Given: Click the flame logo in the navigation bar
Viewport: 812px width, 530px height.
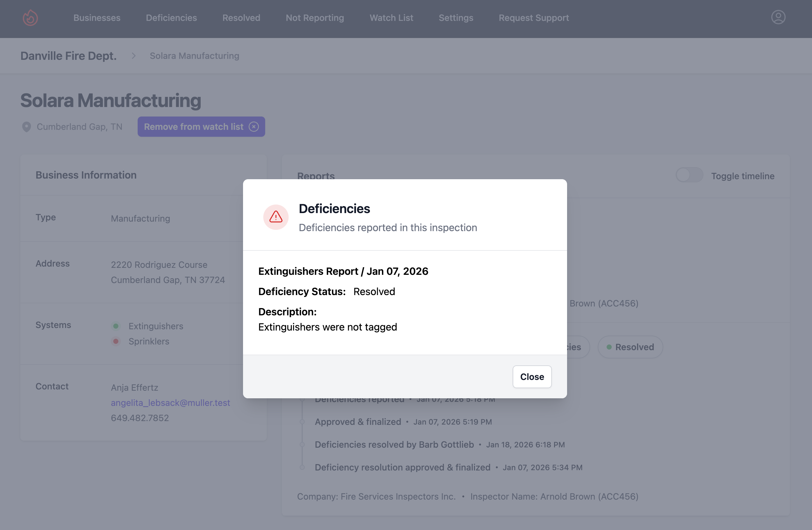Looking at the screenshot, I should tap(30, 18).
